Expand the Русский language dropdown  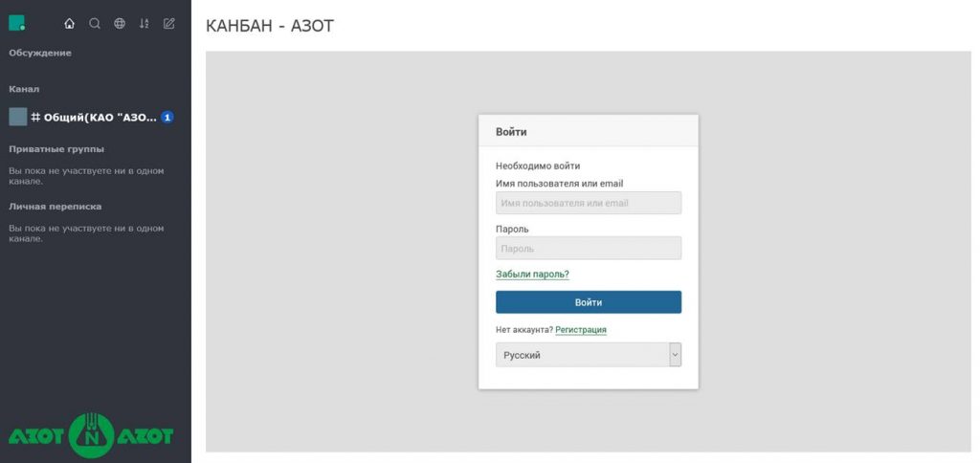(x=589, y=355)
